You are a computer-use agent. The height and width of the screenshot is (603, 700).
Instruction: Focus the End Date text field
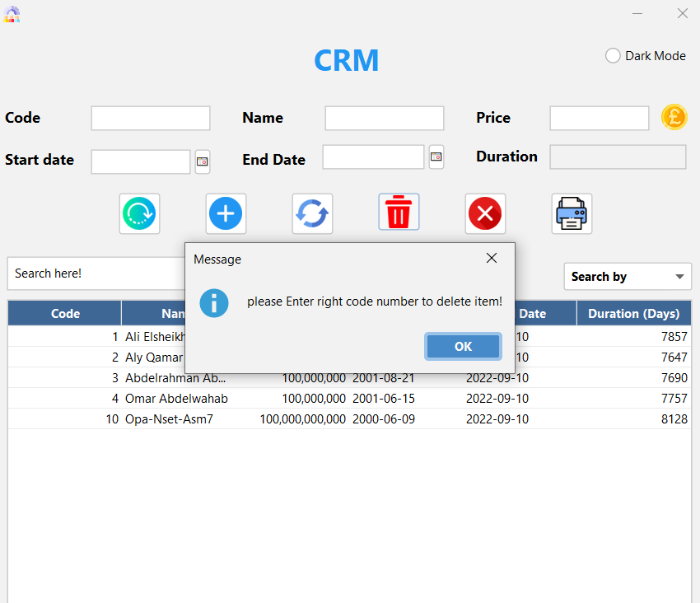pyautogui.click(x=373, y=157)
